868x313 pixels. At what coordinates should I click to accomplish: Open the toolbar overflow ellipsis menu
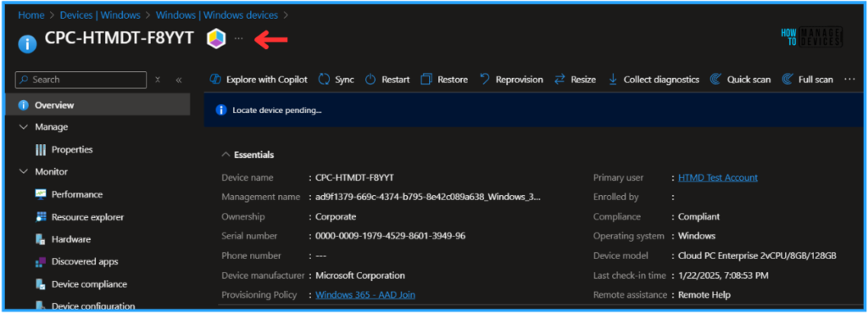click(849, 80)
